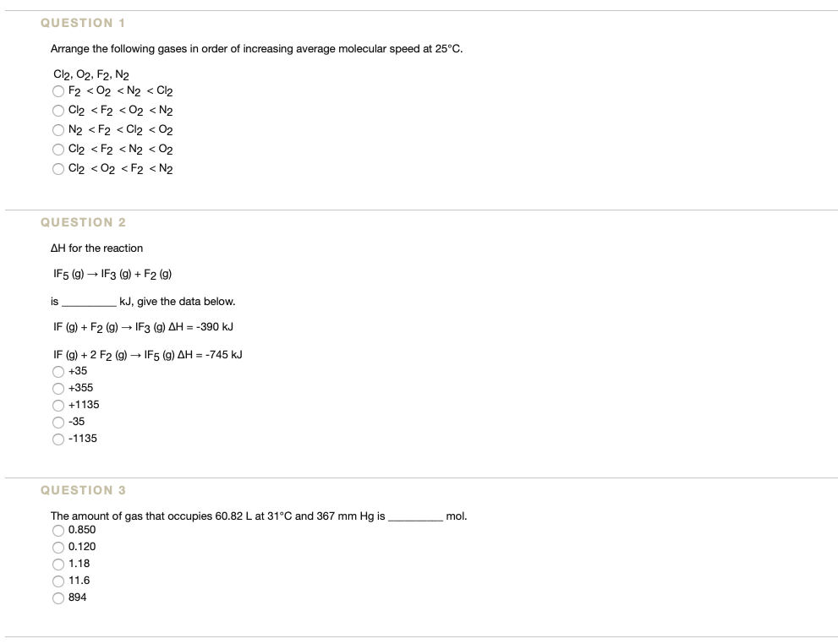
Task: Pick 1.18 mol for Question 3
Action: pos(57,563)
